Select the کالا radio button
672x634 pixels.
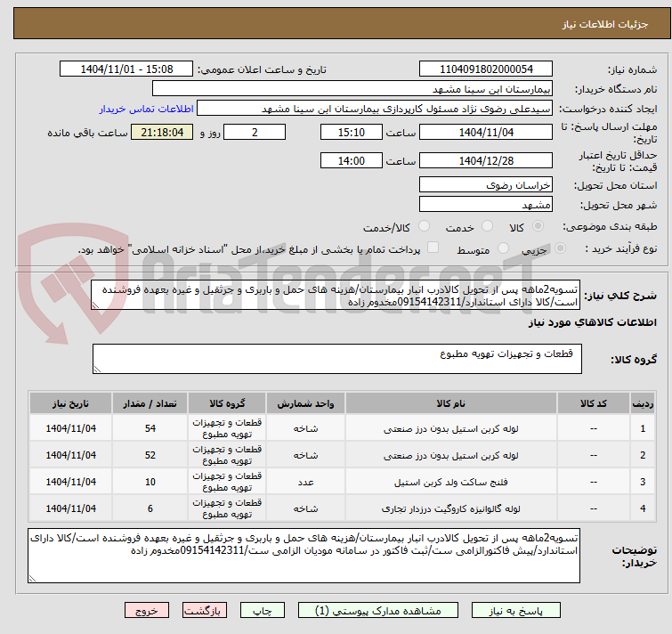click(x=538, y=226)
